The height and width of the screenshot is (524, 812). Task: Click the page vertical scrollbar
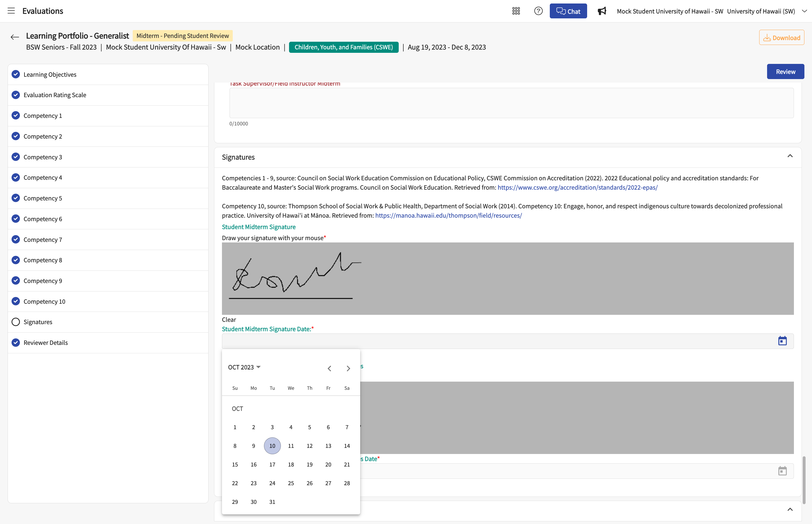click(804, 480)
